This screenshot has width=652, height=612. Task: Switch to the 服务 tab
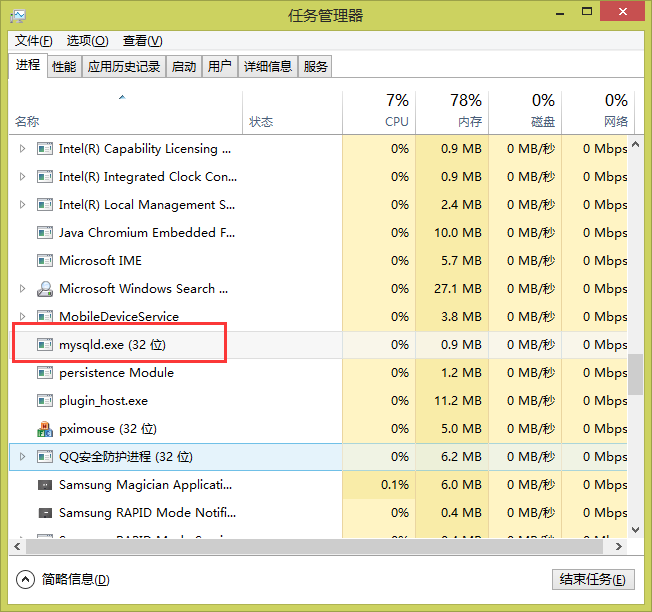point(315,67)
